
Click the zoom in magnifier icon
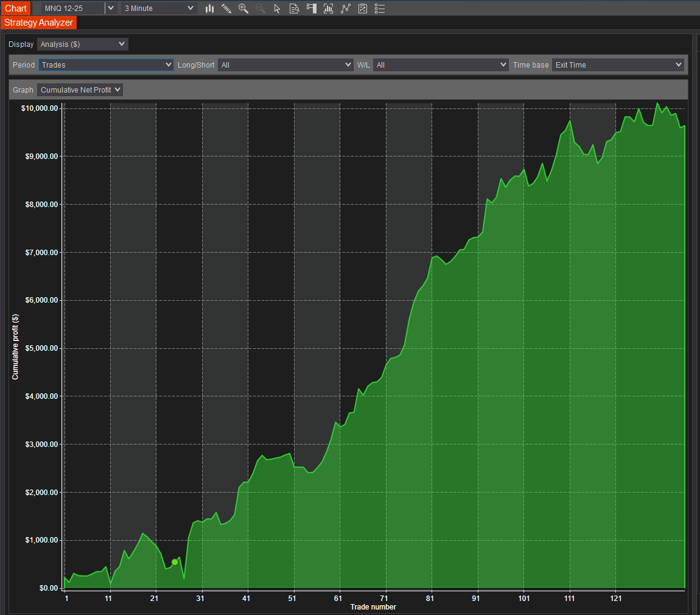click(x=243, y=9)
